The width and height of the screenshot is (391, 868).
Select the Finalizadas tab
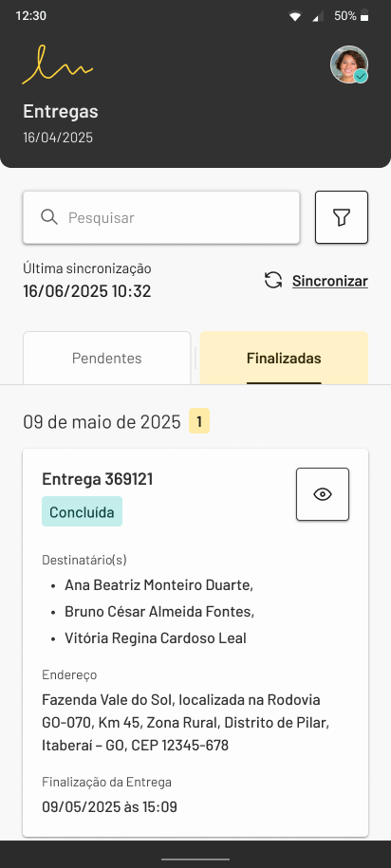coord(284,358)
